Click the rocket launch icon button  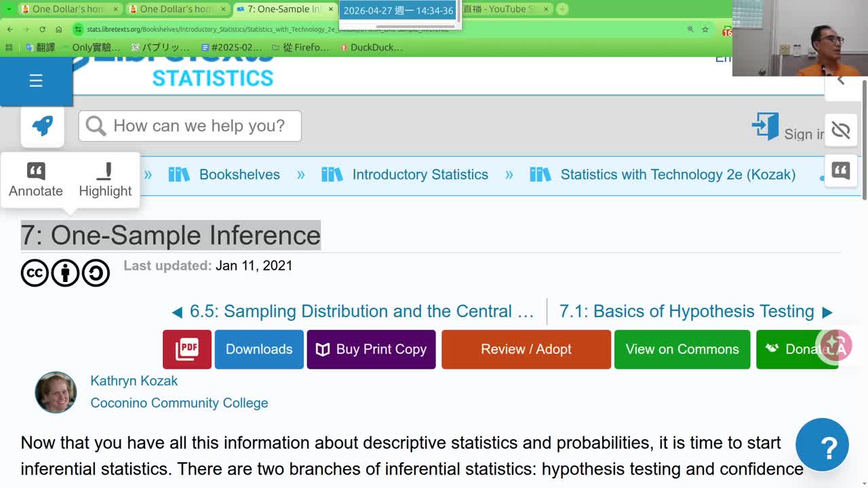[42, 126]
